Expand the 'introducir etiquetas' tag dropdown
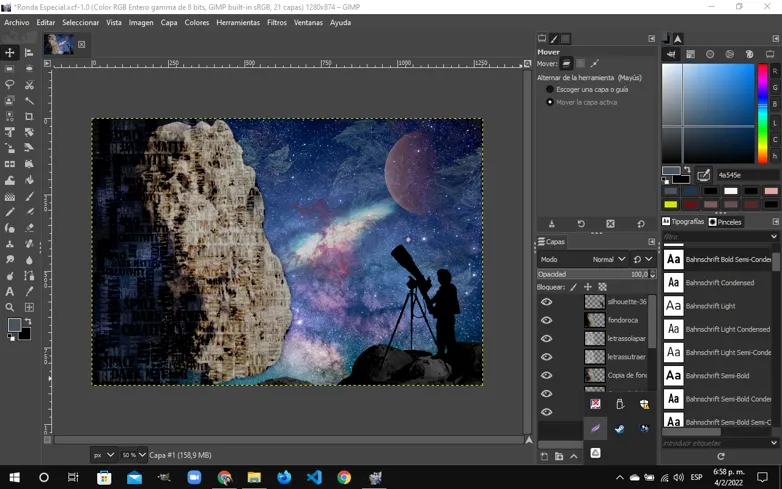The height and width of the screenshot is (489, 782). (774, 443)
